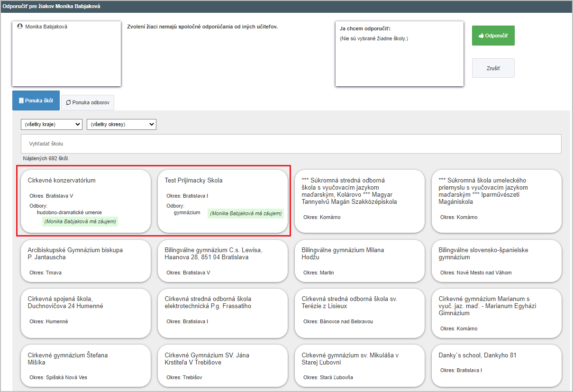The height and width of the screenshot is (392, 573).
Task: Click 'Okres: Humenné' text
Action: (49, 321)
